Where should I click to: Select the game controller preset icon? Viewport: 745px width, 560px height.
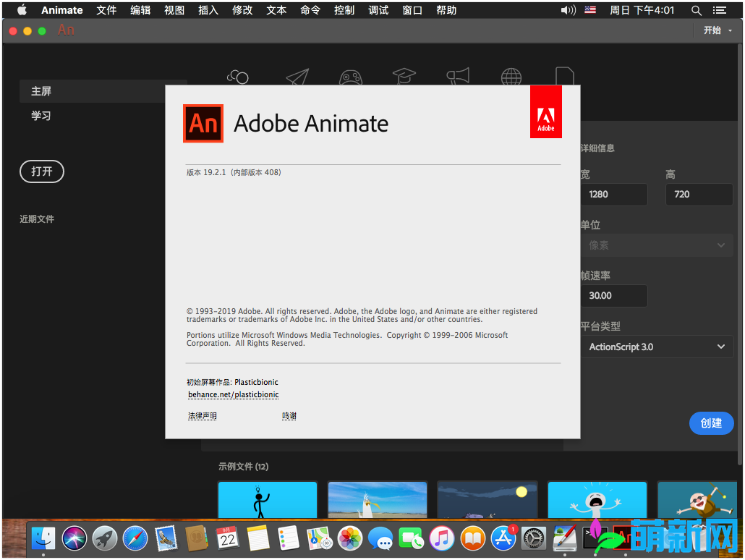pyautogui.click(x=351, y=77)
